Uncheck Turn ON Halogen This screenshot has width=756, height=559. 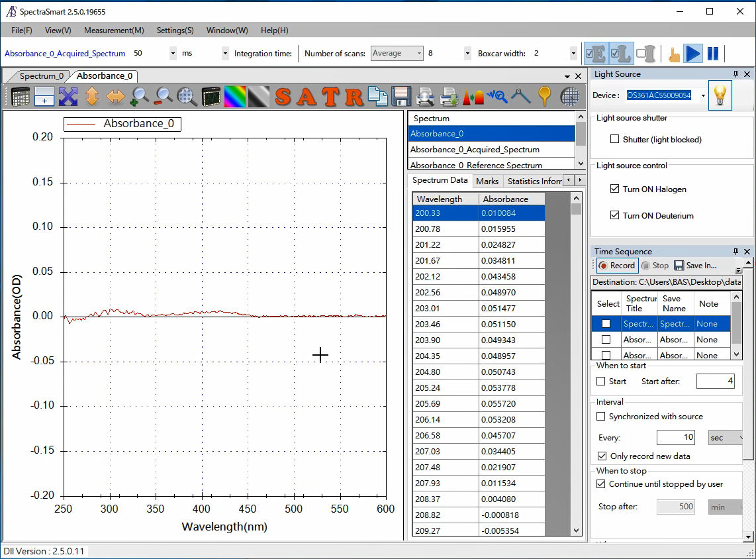615,189
